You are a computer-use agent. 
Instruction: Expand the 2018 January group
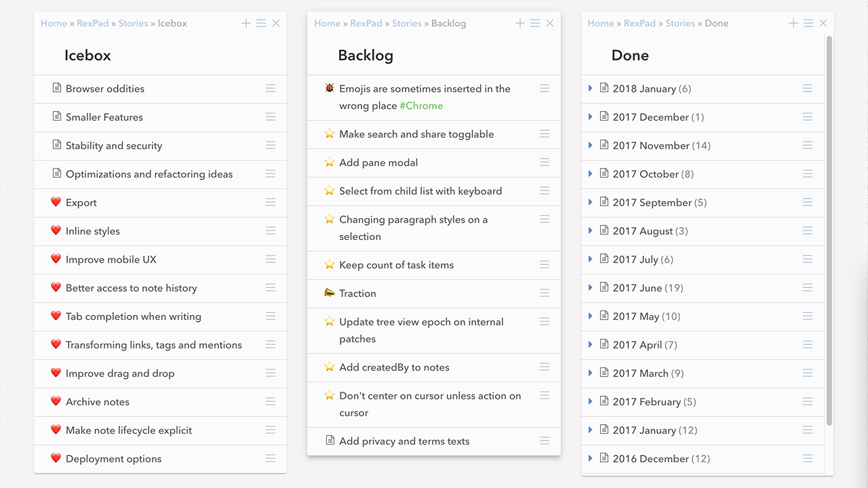pos(591,88)
